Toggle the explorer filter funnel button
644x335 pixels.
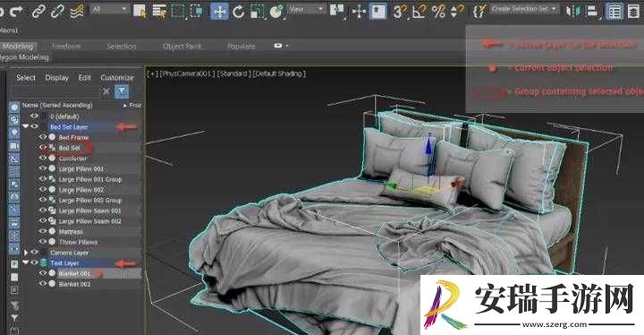pyautogui.click(x=122, y=91)
